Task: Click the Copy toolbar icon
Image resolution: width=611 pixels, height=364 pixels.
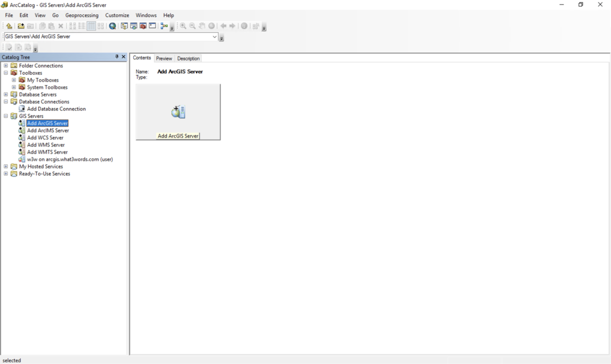Action: [x=42, y=26]
